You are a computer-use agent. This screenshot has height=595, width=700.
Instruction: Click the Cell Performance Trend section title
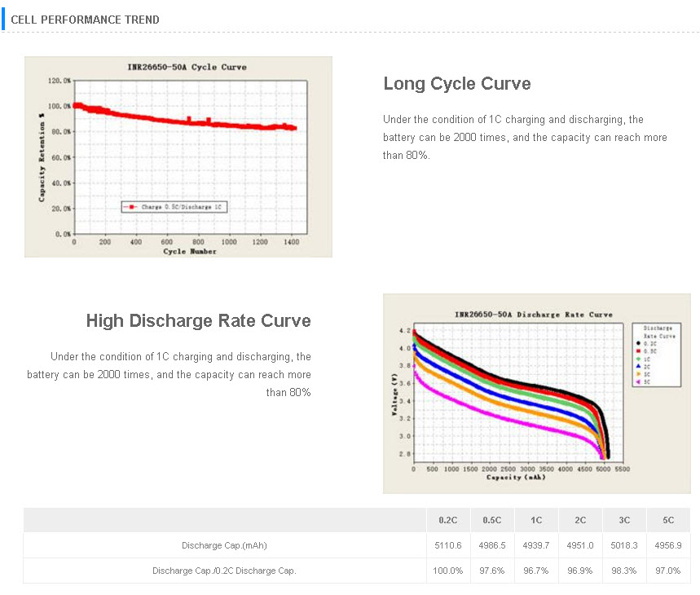85,20
